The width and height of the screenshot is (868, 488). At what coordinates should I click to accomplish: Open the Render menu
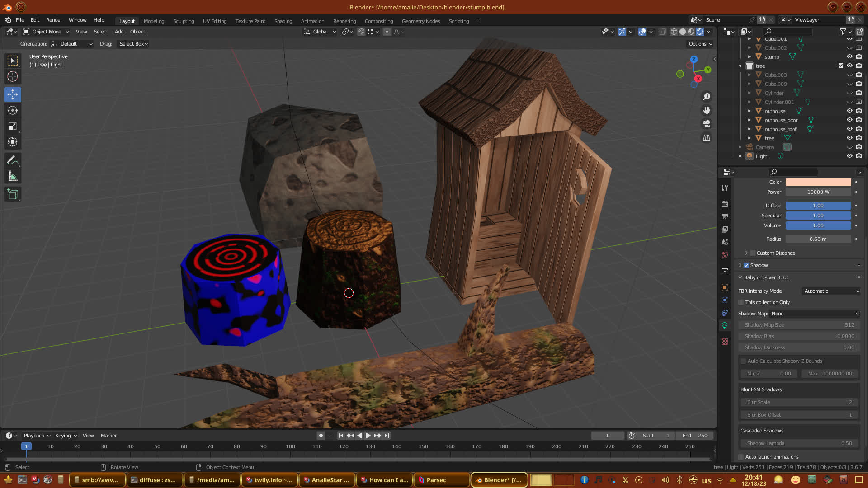(54, 20)
